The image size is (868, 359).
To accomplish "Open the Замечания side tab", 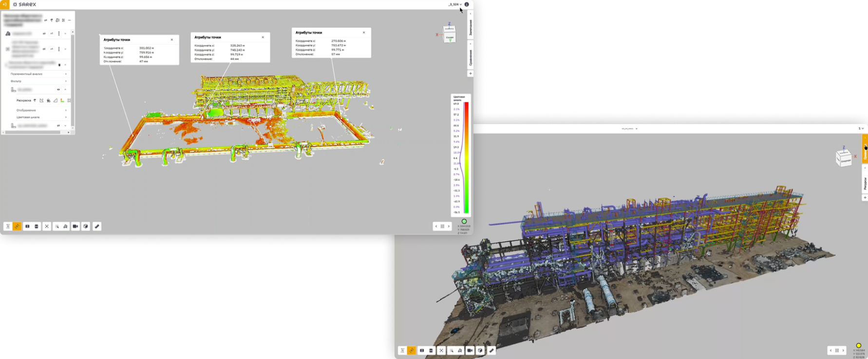I will 471,27.
